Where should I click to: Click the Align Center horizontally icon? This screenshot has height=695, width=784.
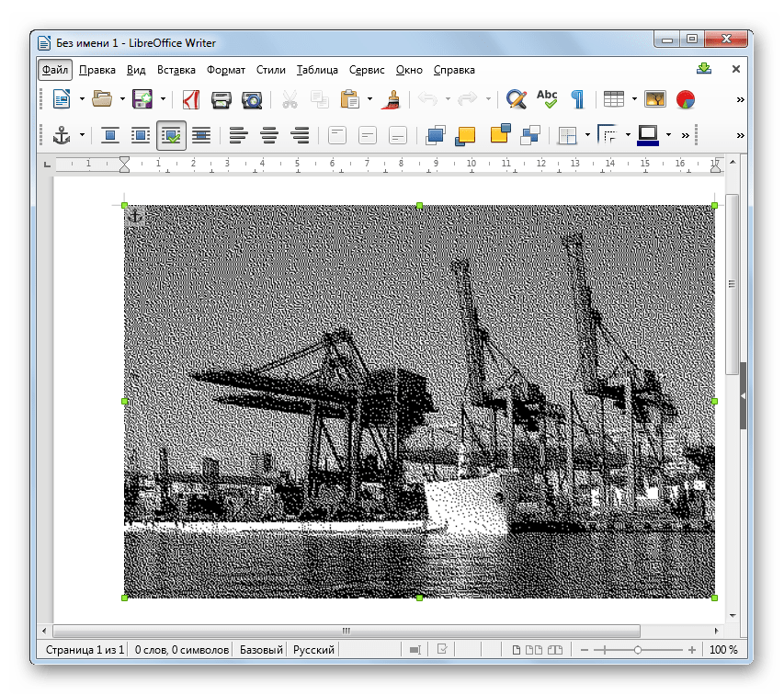[x=269, y=135]
